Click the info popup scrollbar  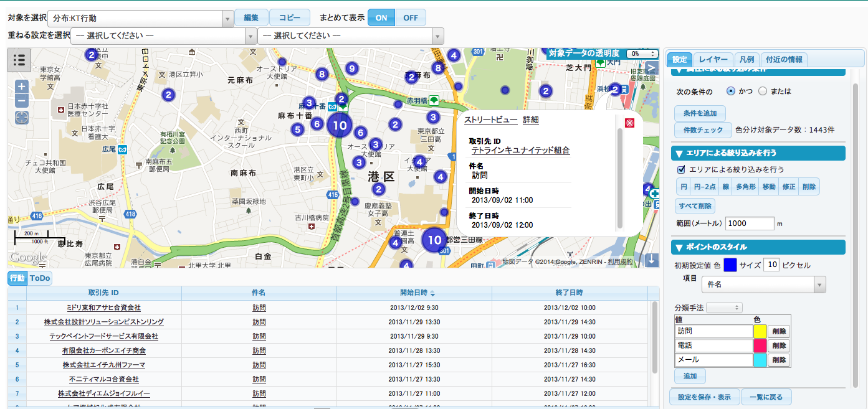[x=619, y=178]
